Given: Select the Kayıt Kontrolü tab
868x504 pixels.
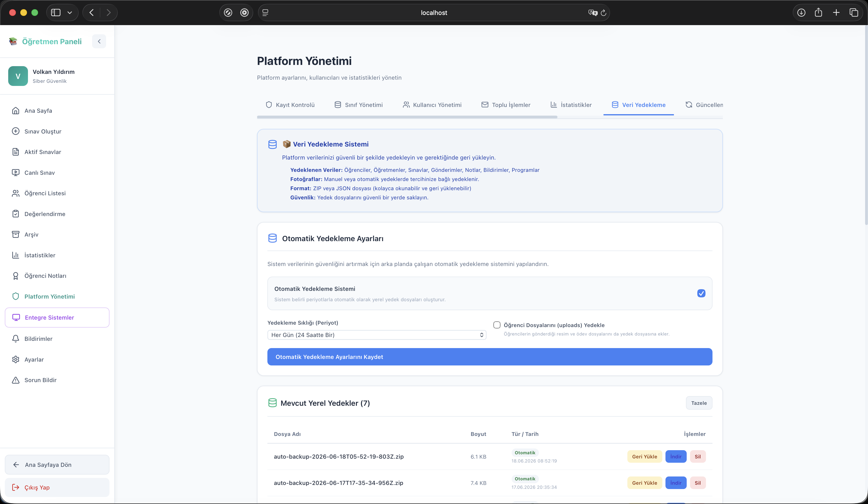Looking at the screenshot, I should (290, 105).
